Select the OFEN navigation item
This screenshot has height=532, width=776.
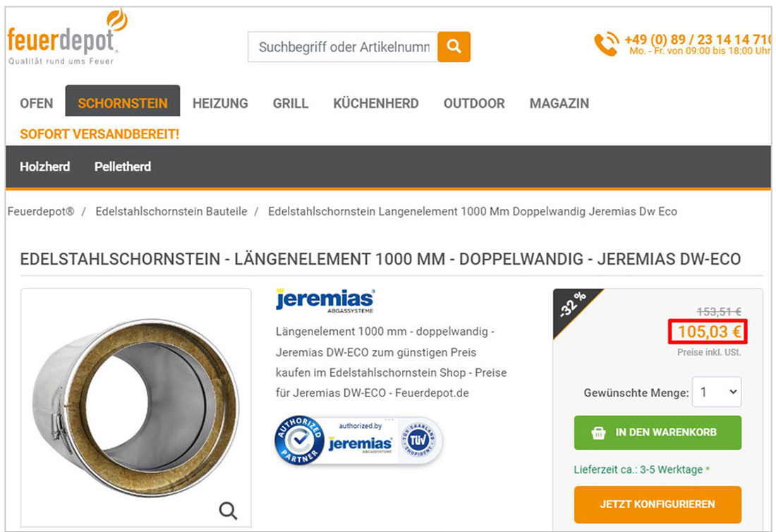37,104
